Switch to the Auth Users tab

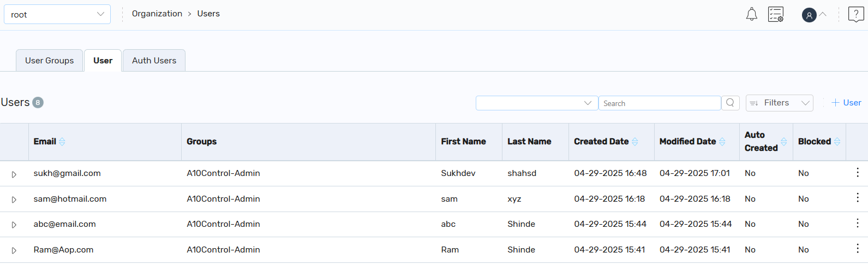[x=154, y=61]
